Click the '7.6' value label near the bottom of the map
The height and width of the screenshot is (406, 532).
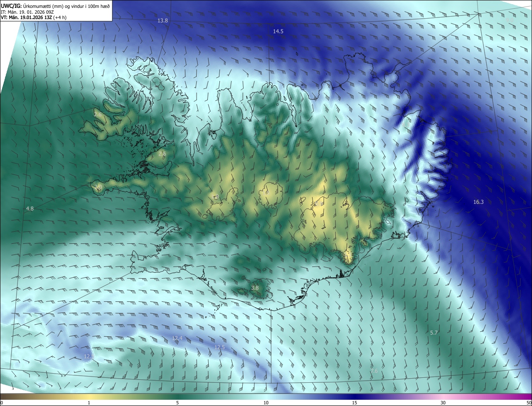point(374,371)
